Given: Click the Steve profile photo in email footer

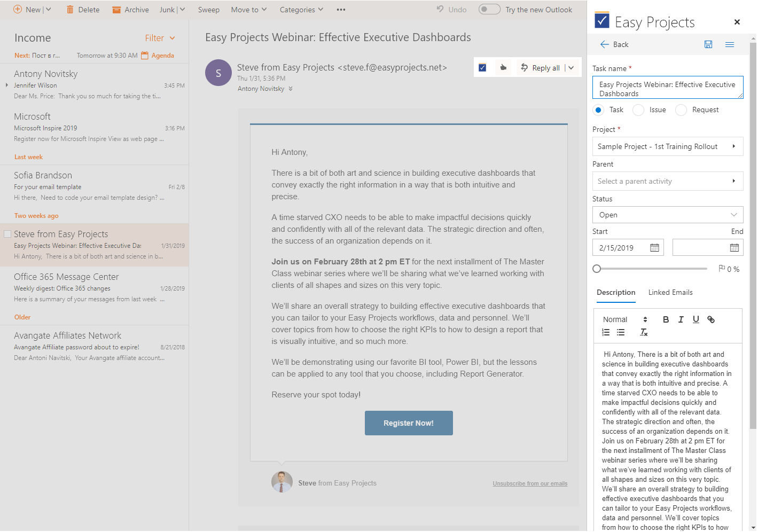Looking at the screenshot, I should [282, 482].
